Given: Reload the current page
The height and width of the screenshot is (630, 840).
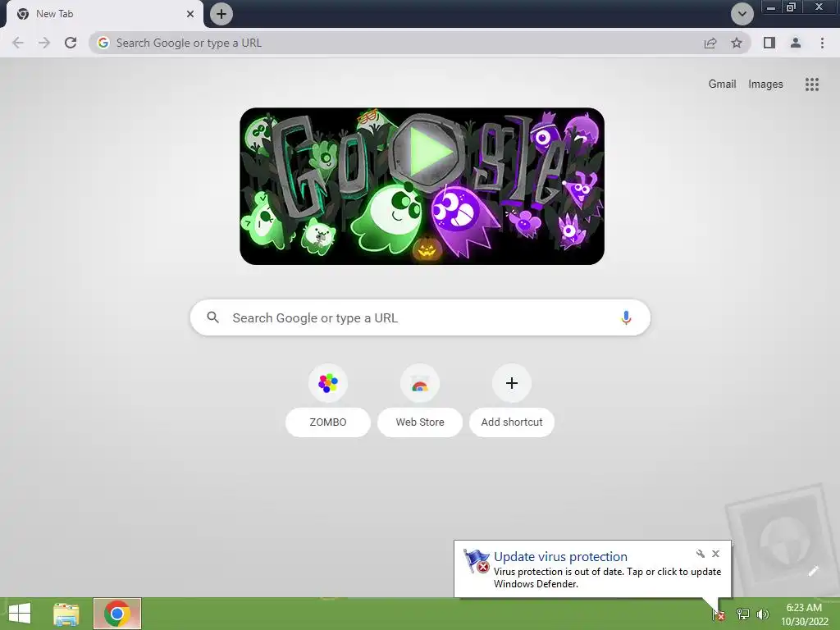Looking at the screenshot, I should click(71, 43).
